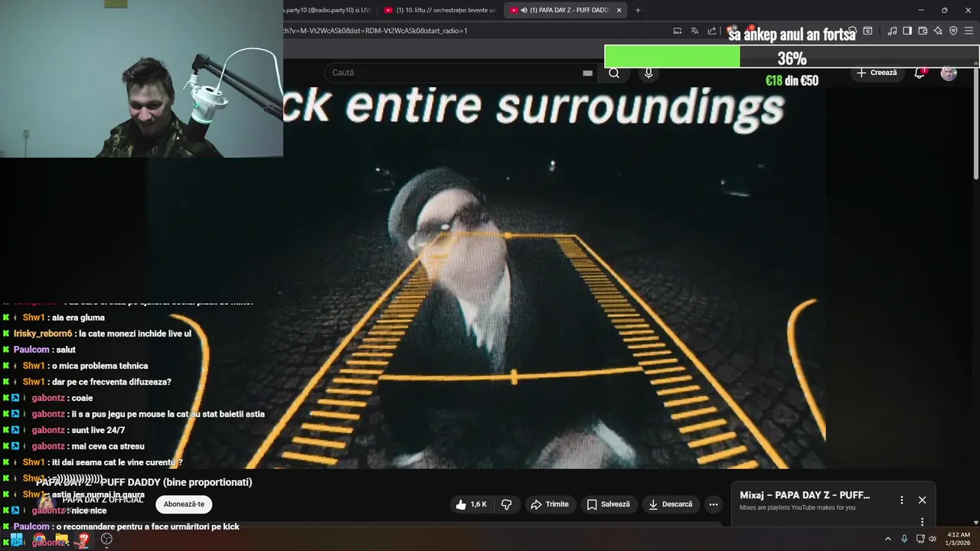980x551 pixels.
Task: Open the on-screen keyboard icon in search box
Action: [x=587, y=73]
